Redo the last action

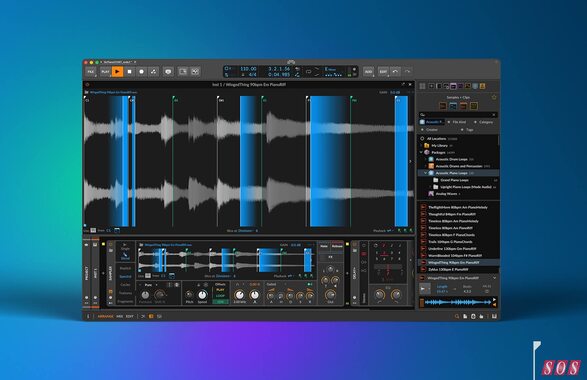pyautogui.click(x=408, y=72)
